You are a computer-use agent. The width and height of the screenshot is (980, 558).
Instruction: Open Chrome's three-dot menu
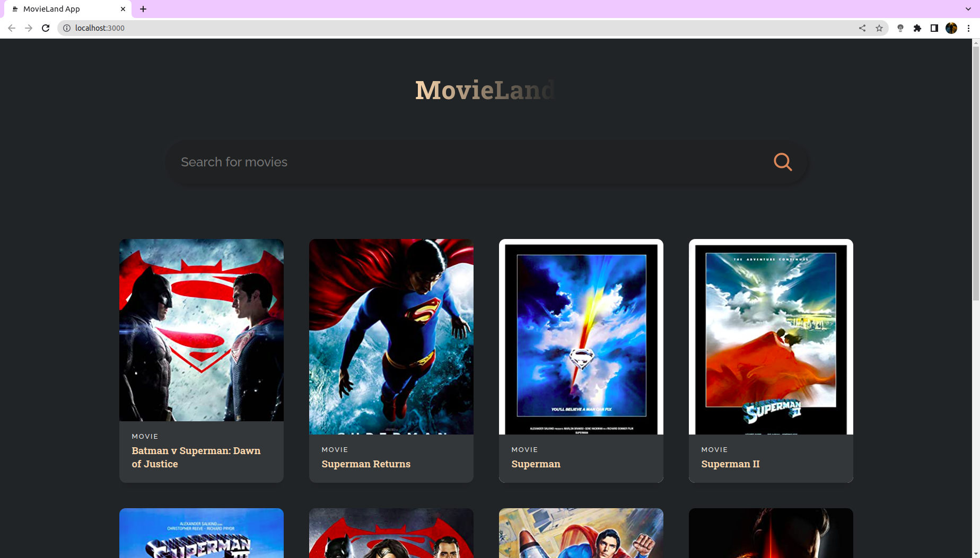969,28
